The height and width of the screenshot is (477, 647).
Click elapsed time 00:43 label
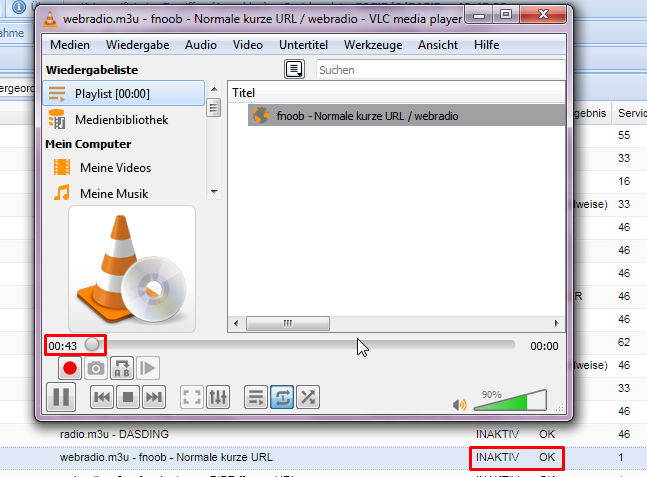click(x=62, y=346)
